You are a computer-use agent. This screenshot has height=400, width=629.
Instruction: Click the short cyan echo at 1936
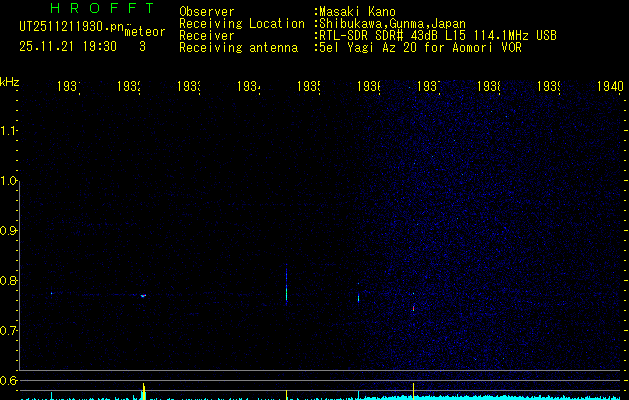pyautogui.click(x=358, y=298)
